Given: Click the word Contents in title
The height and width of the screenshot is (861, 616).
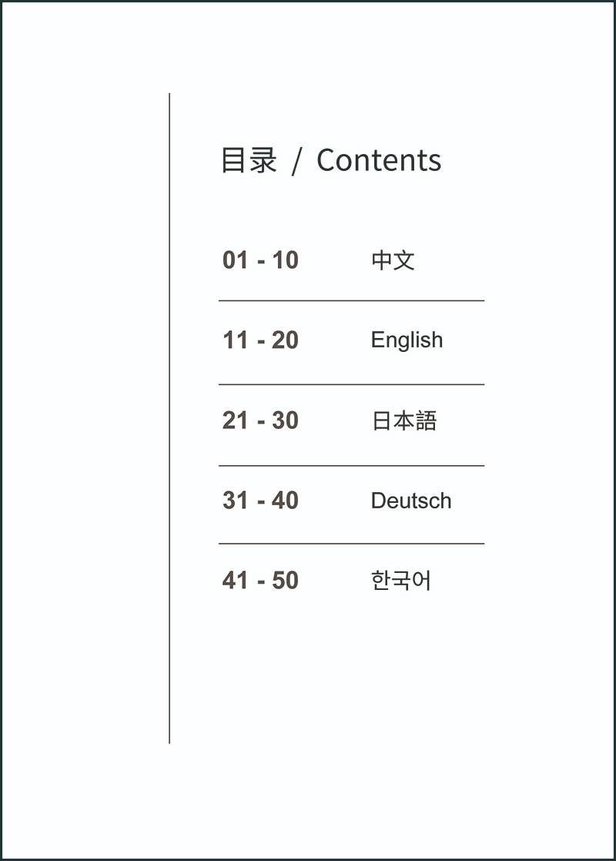Looking at the screenshot, I should (x=379, y=160).
